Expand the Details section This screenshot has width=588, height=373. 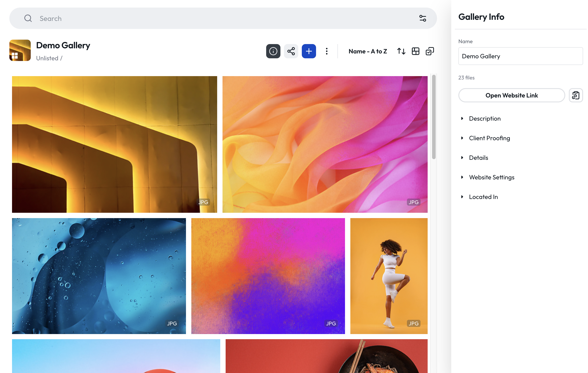478,158
